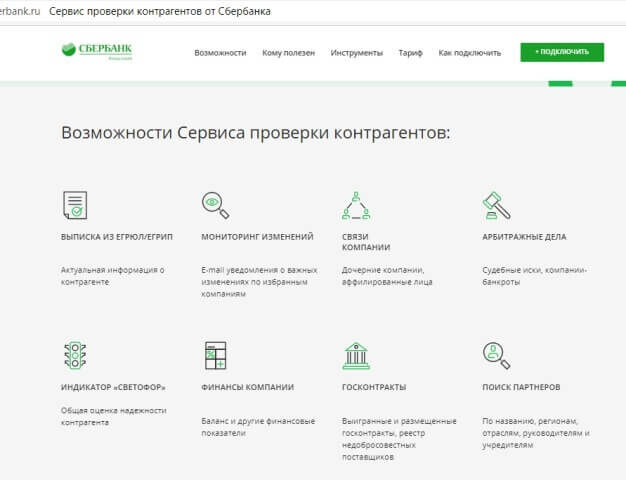Click the traffic light indicator icon
Screen dimensions: 626x480
pyautogui.click(x=75, y=355)
